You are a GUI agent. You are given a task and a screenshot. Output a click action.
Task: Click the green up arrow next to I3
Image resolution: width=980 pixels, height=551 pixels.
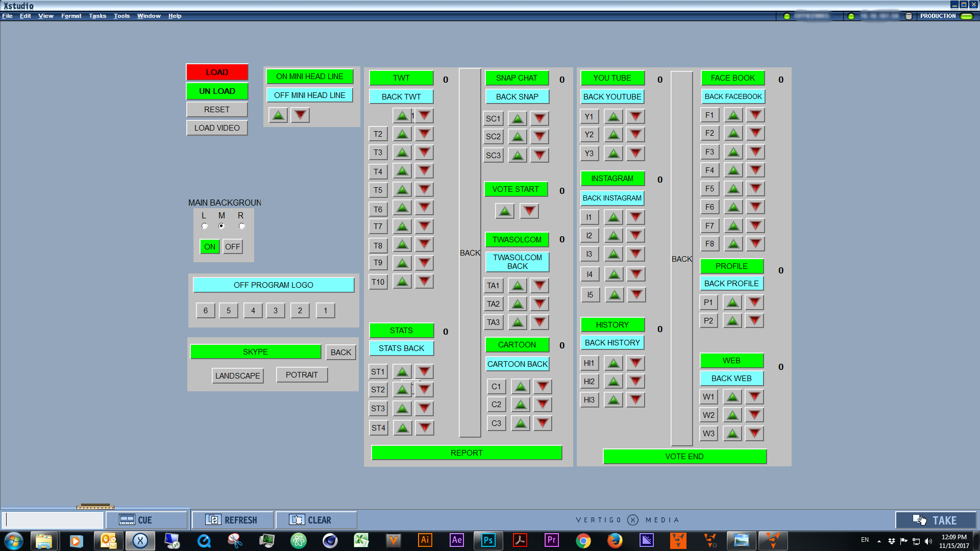tap(614, 254)
